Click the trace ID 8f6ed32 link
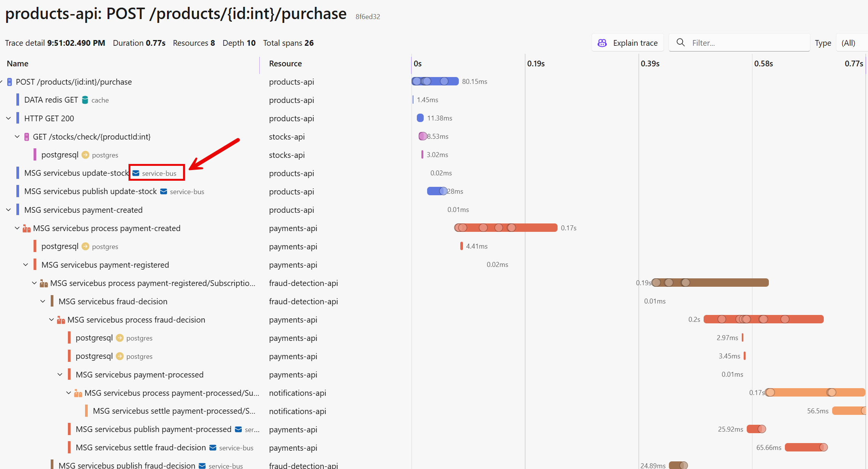Viewport: 868px width, 469px height. click(367, 16)
